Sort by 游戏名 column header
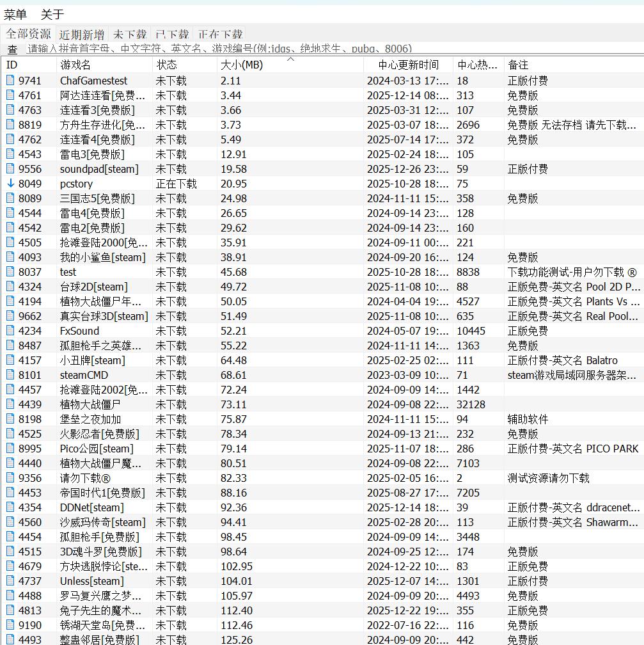 [75, 65]
